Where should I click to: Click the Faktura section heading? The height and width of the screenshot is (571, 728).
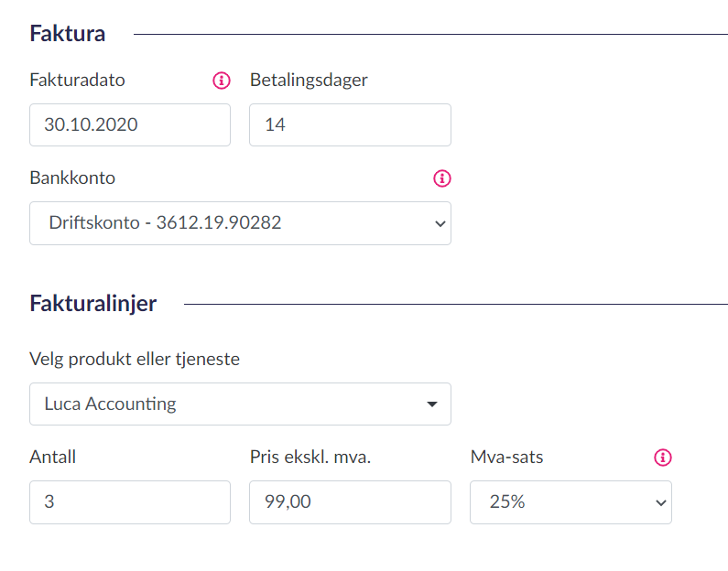point(68,34)
